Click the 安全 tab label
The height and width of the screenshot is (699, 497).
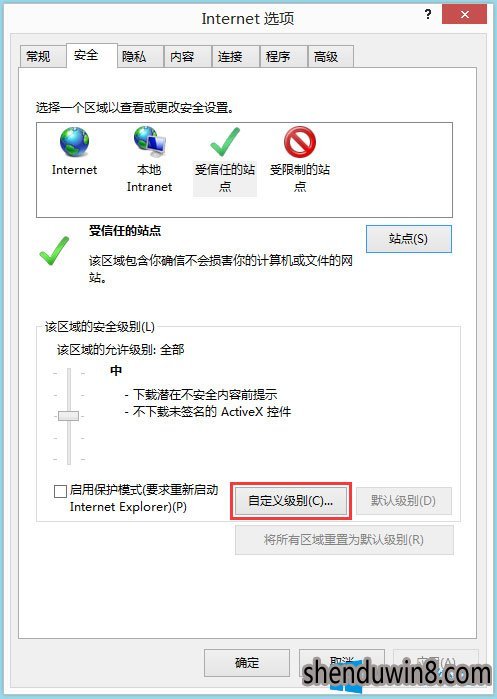coord(86,55)
